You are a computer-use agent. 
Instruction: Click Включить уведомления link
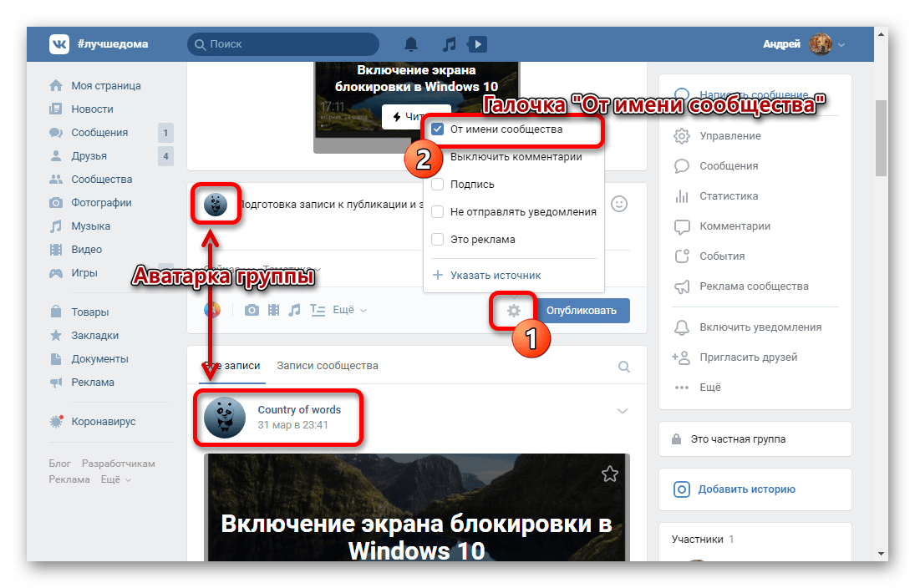click(x=760, y=327)
